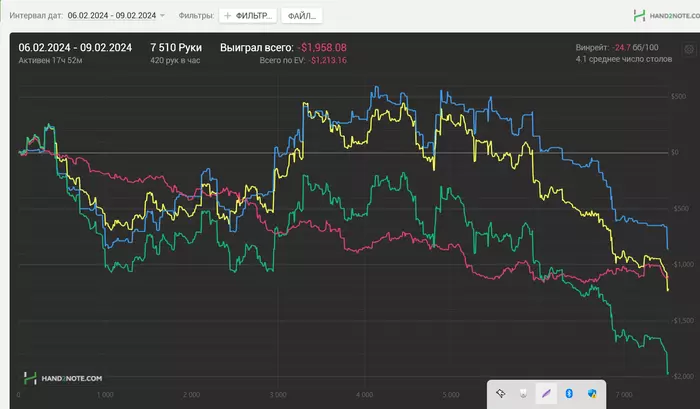Viewport: 700px width, 409px height.
Task: Click the mouse device tray icon
Action: 523,393
